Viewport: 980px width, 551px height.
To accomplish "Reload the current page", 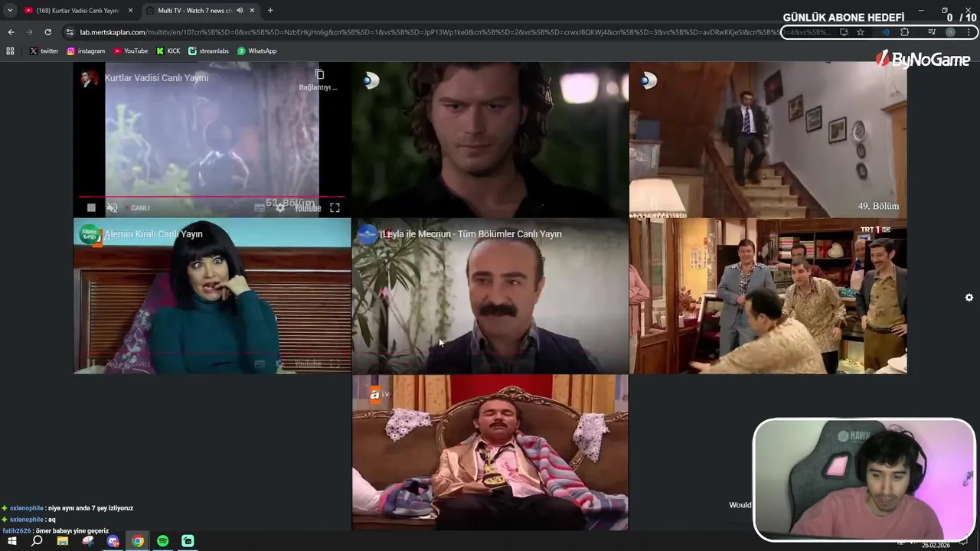I will point(47,32).
